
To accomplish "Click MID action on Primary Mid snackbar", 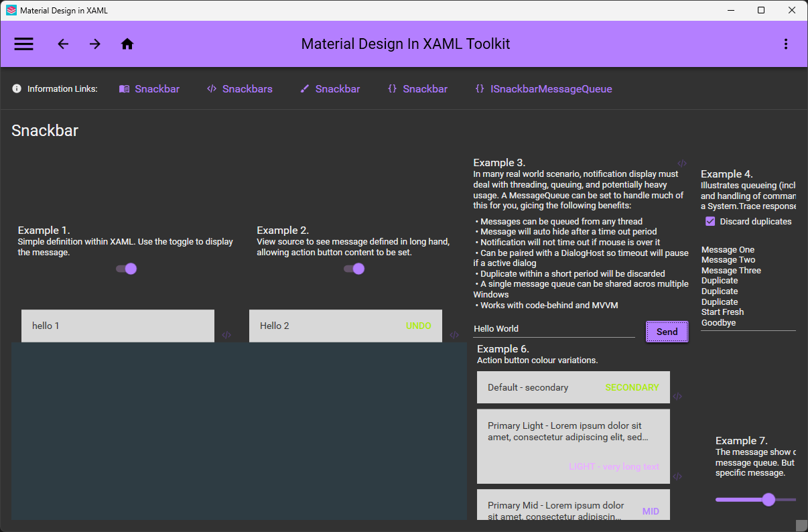I will tap(651, 511).
